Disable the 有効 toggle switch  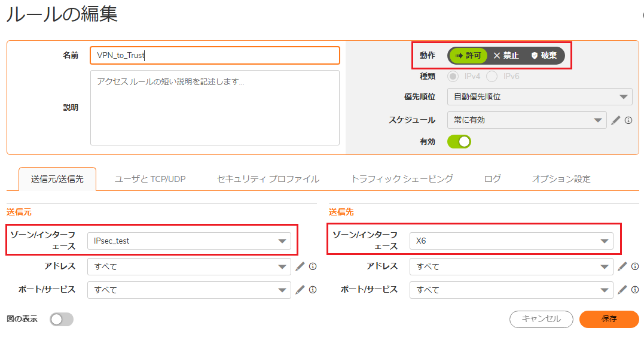tap(459, 141)
